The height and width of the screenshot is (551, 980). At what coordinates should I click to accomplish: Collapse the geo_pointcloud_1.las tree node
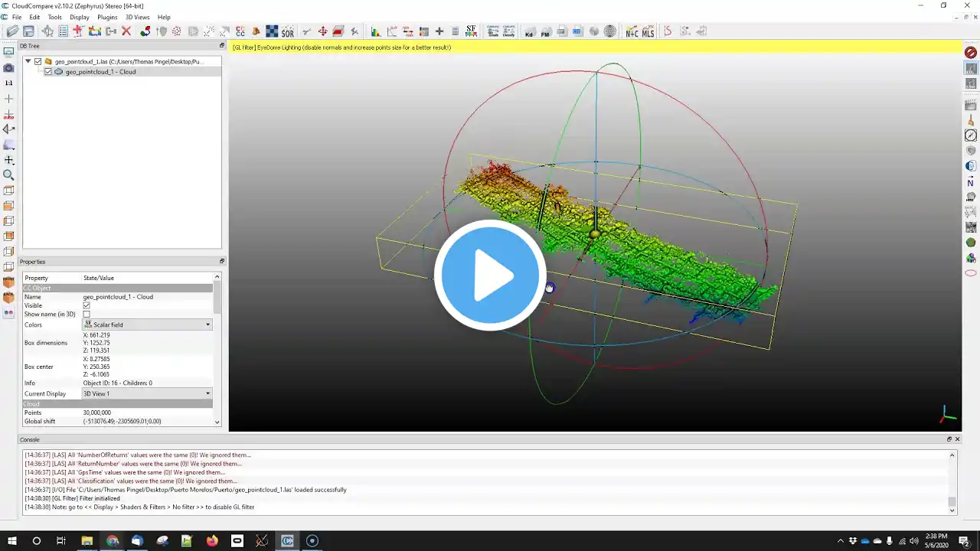coord(28,61)
